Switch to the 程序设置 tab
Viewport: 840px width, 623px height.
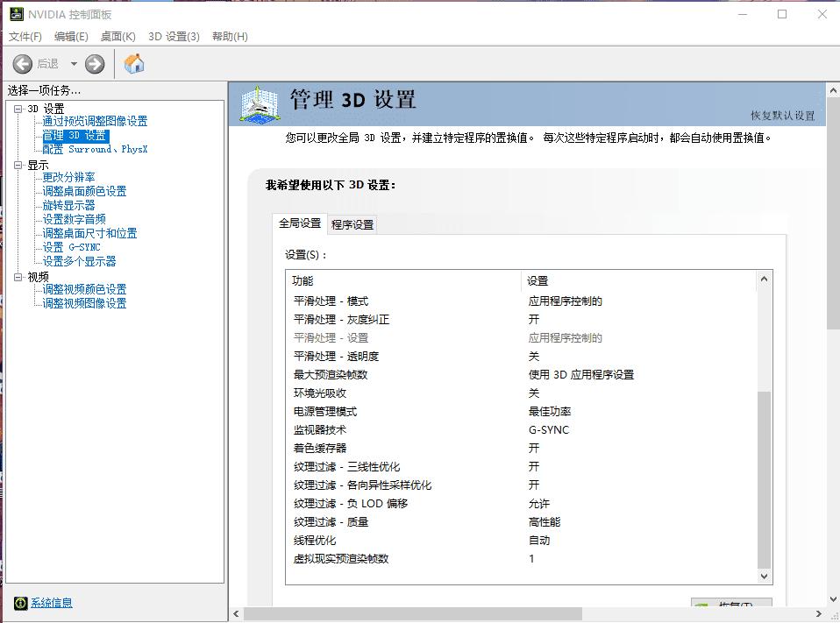pos(354,224)
